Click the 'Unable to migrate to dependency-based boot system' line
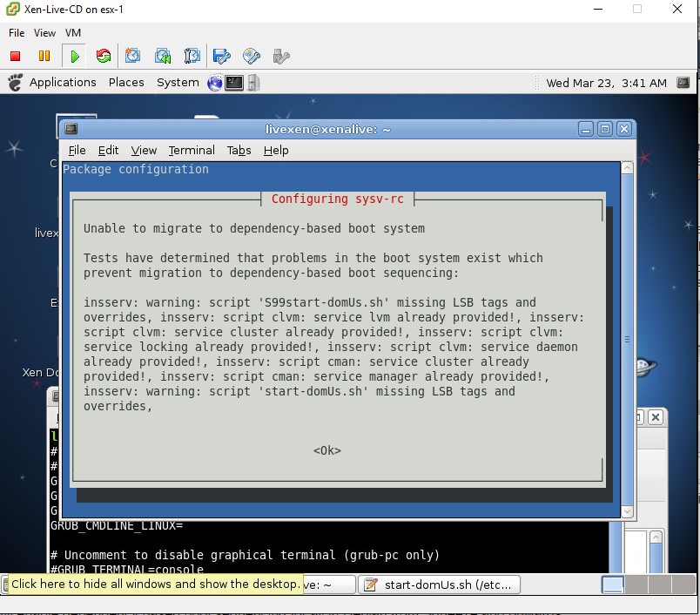 click(x=254, y=228)
